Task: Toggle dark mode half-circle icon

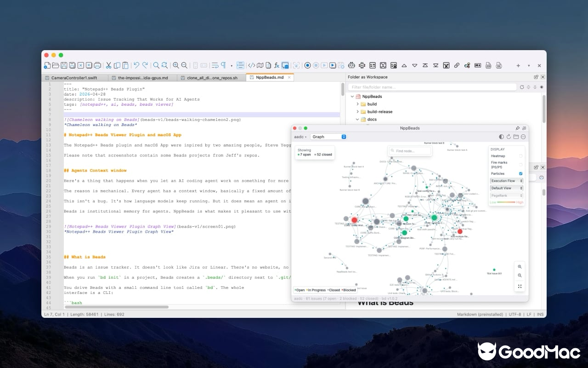Action: click(x=501, y=137)
